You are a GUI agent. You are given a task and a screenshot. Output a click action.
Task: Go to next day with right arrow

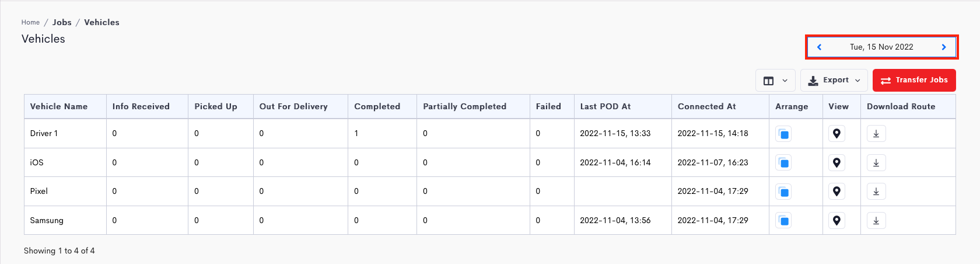[x=943, y=47]
